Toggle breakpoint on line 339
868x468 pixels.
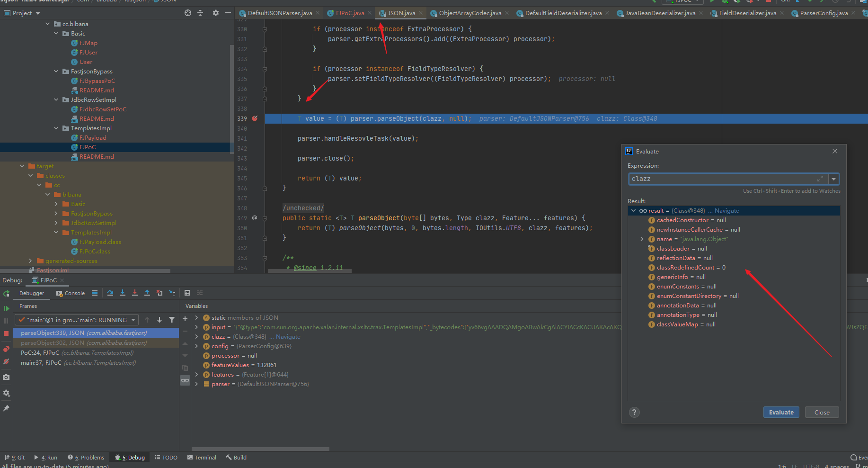coord(255,118)
